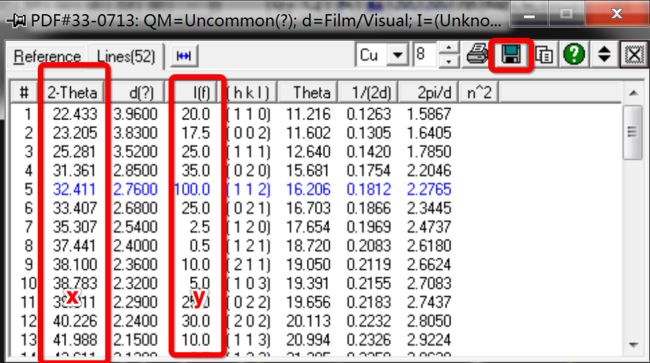The width and height of the screenshot is (650, 363).
Task: Click the 1/(2d) value 0.1263
Action: (369, 114)
